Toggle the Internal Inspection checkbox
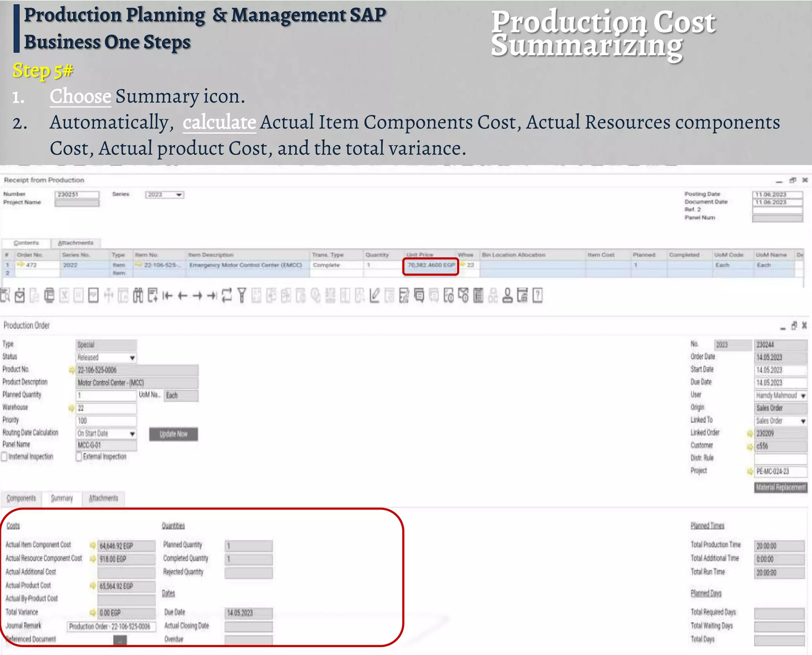 (4, 457)
